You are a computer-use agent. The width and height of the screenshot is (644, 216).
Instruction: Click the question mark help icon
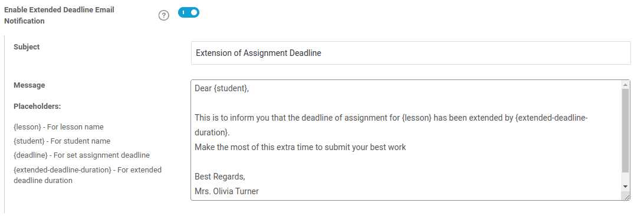coord(164,15)
